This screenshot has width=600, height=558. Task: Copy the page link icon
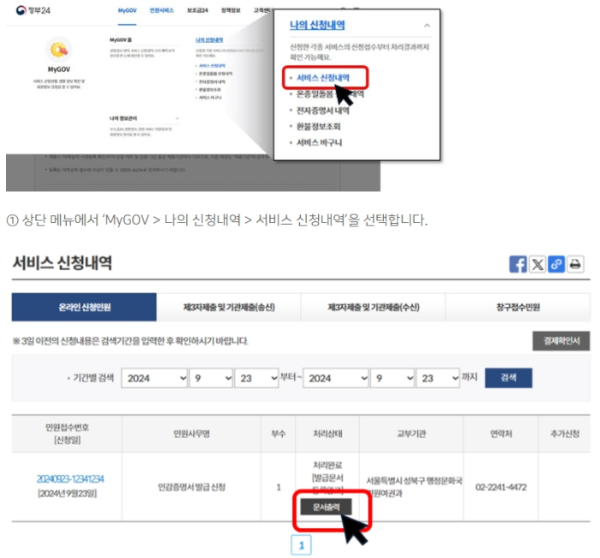coord(556,264)
